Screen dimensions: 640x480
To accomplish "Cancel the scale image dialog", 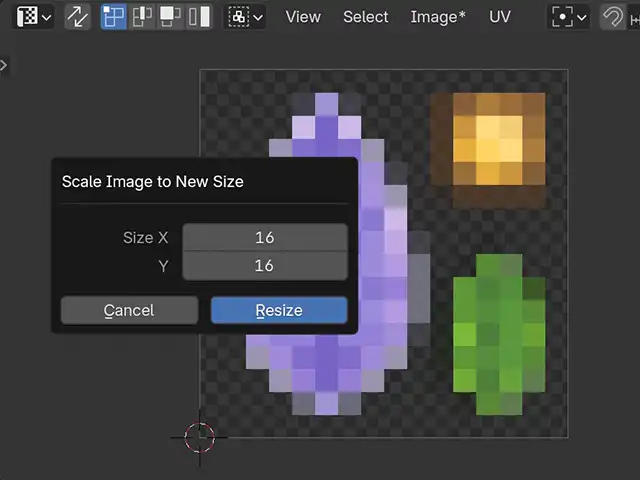I will point(129,310).
